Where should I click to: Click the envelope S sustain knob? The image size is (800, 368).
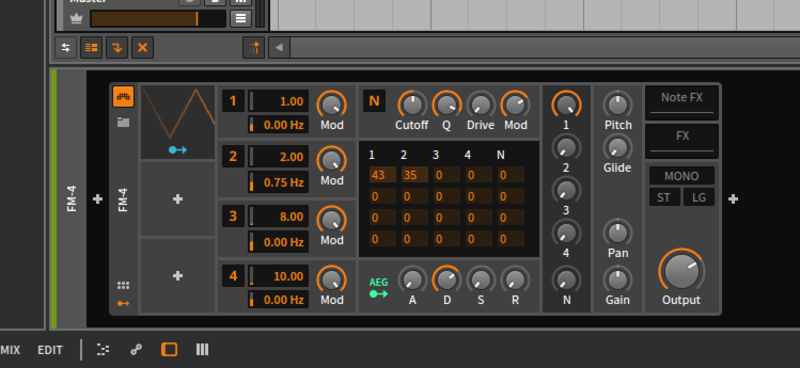point(481,279)
